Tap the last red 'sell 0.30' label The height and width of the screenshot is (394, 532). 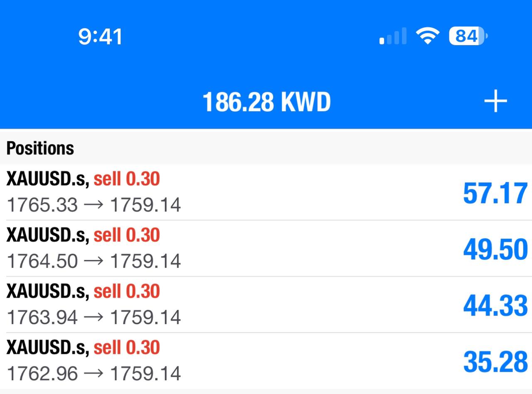[x=127, y=348]
